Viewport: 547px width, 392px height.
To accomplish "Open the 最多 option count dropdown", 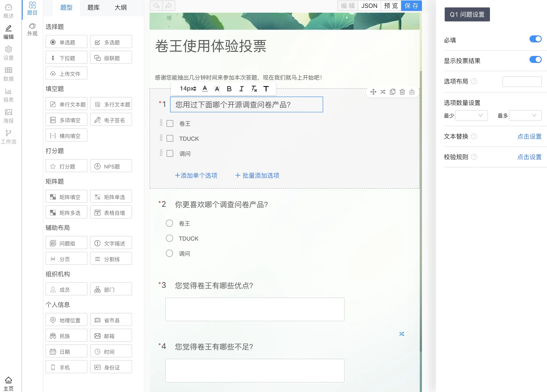I will point(525,115).
